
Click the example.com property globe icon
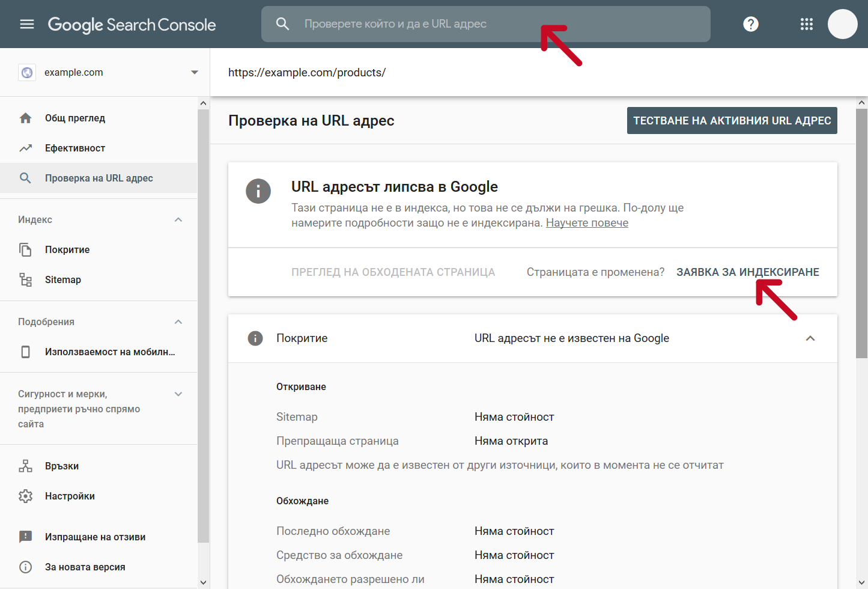[27, 73]
